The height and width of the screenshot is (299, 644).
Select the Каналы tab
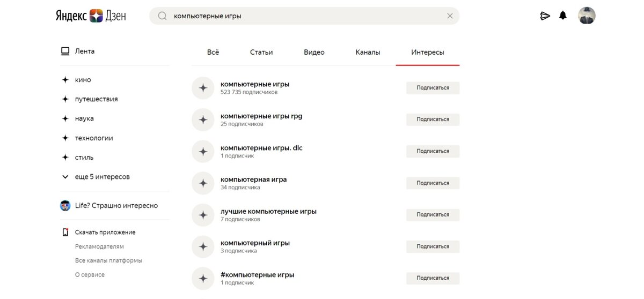(x=368, y=53)
